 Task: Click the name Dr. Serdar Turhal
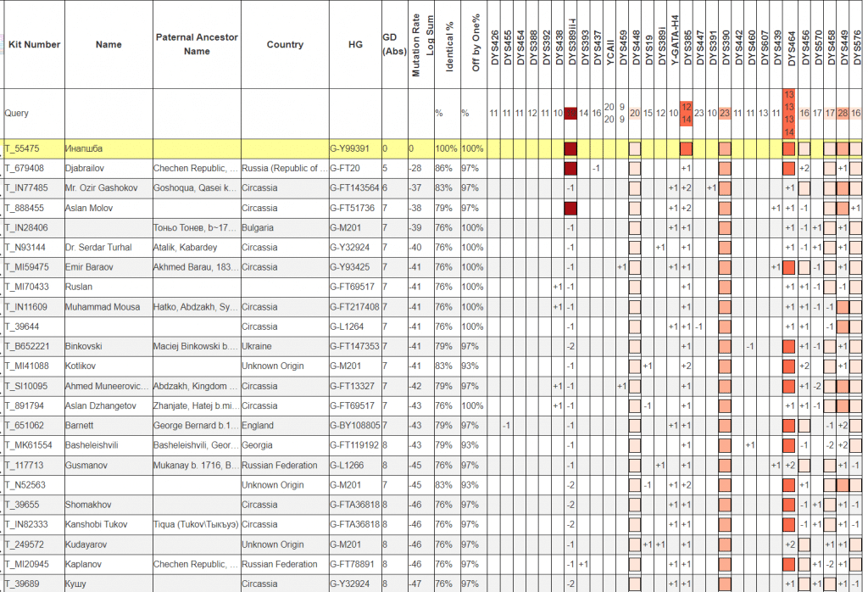(x=97, y=248)
